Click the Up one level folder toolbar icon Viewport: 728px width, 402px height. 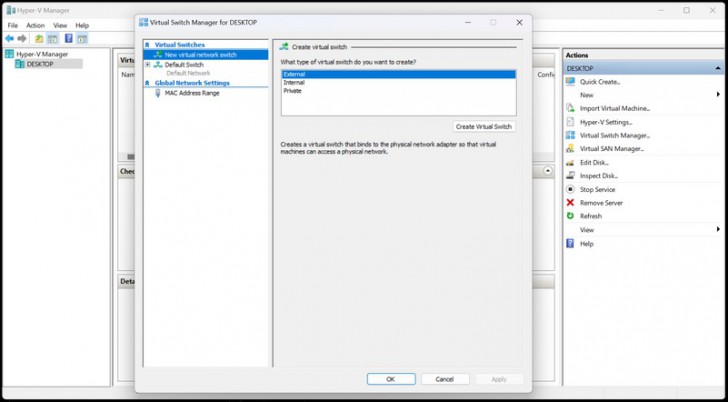(39, 39)
